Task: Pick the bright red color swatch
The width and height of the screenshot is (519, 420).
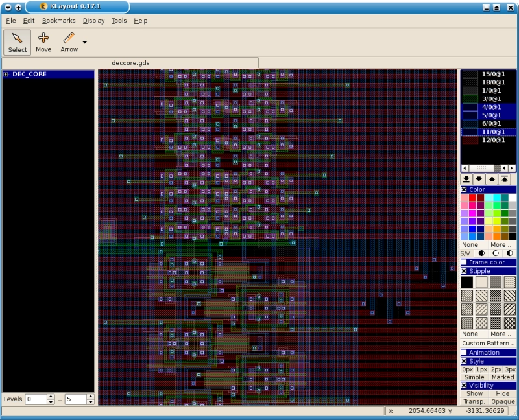Action: click(472, 198)
